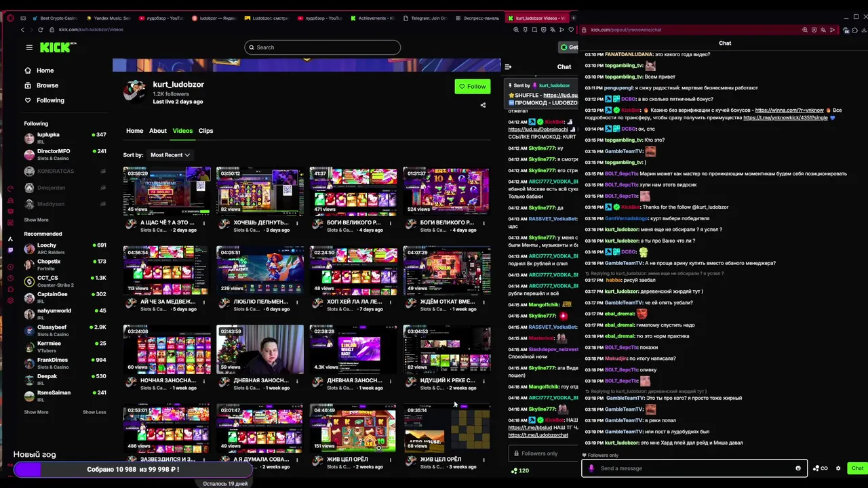Open the downloads icon in popout toolbar
Viewport: 868px width, 488px height.
pyautogui.click(x=863, y=30)
